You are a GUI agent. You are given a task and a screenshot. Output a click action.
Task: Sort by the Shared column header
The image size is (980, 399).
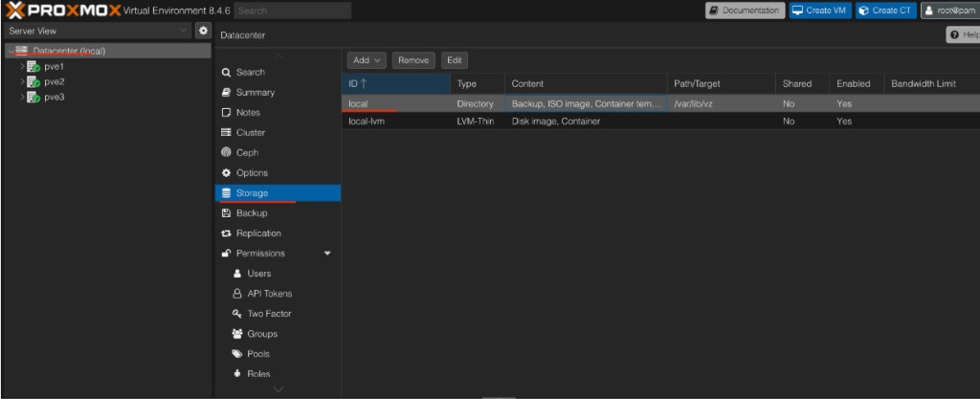click(803, 83)
